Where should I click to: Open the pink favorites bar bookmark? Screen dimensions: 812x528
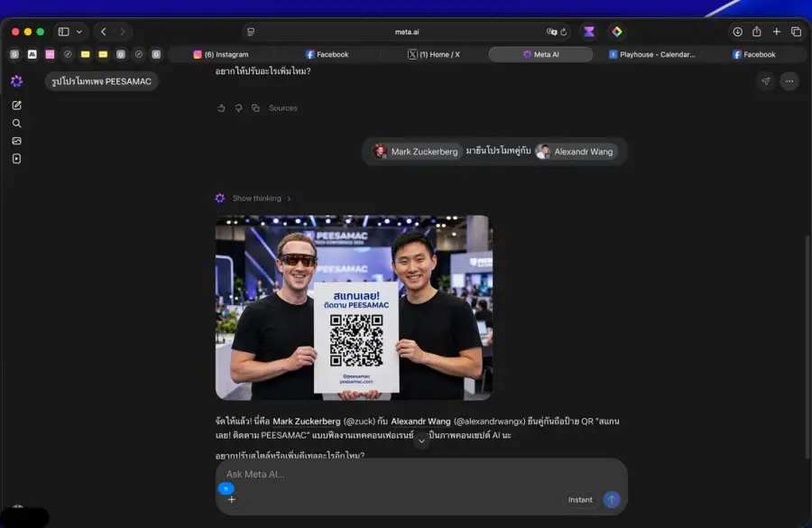(x=50, y=54)
